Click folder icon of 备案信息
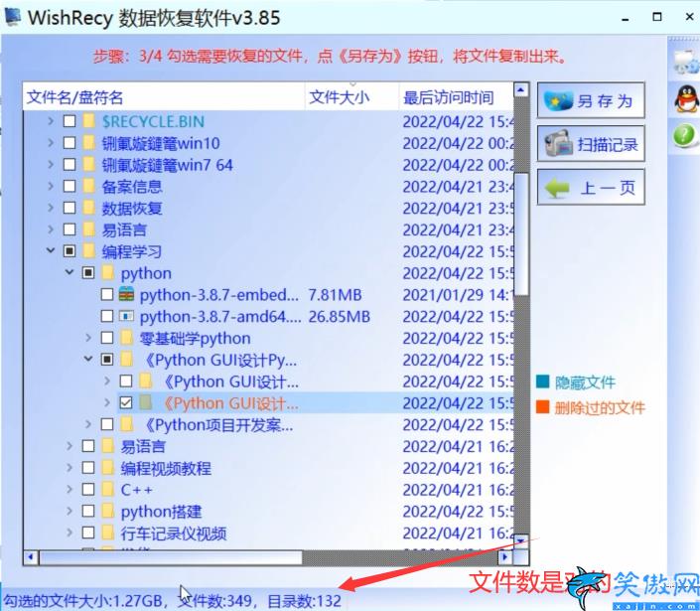 coord(89,186)
